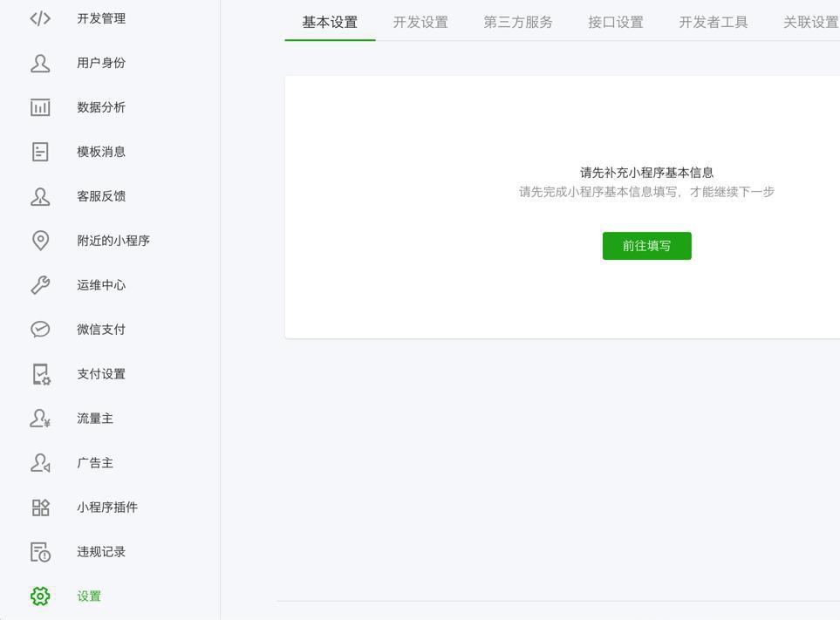Select the green 设置 sidebar label
The width and height of the screenshot is (840, 620).
click(x=89, y=596)
